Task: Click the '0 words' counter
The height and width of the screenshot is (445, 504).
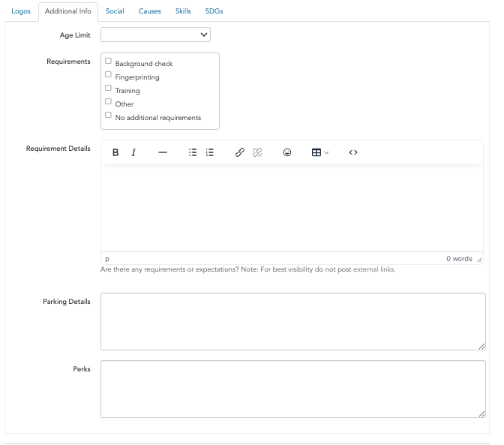Action: click(x=459, y=259)
